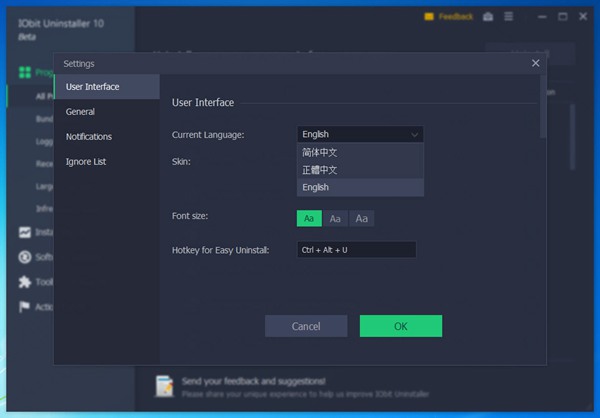Minimize the IObit Uninstaller window
Image resolution: width=600 pixels, height=418 pixels.
542,16
